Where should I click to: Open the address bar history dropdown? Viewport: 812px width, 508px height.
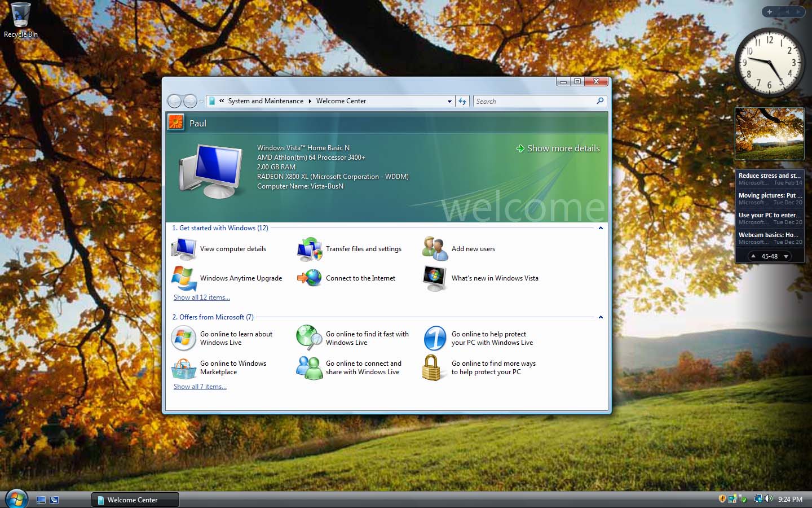(449, 101)
